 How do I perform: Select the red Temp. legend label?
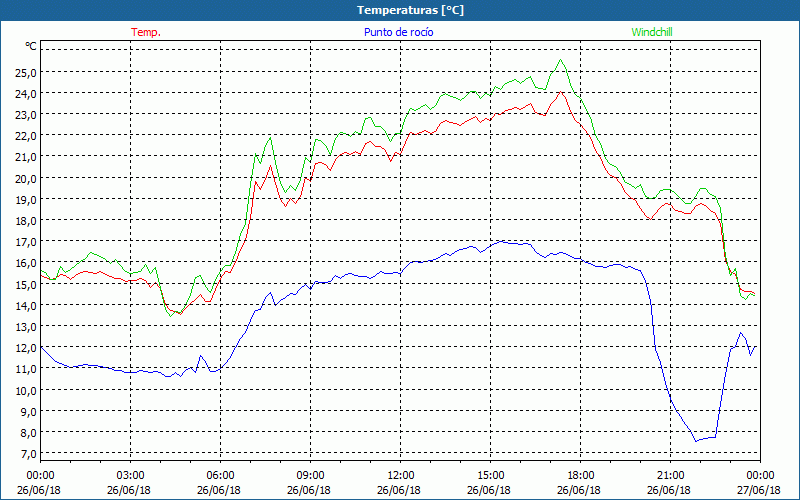146,32
